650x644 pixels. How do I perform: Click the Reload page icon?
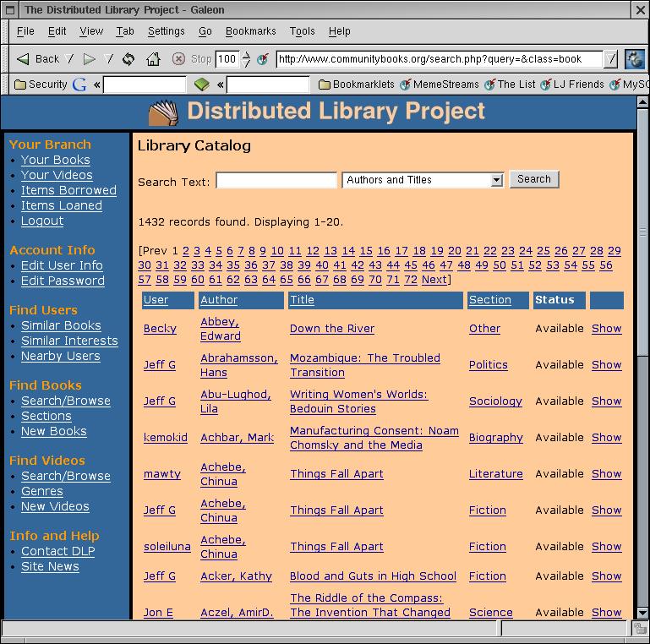click(128, 59)
